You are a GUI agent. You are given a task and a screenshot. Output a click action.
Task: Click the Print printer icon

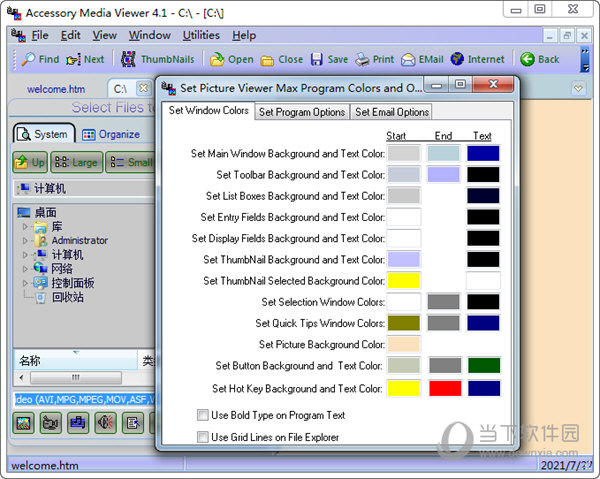(x=362, y=59)
